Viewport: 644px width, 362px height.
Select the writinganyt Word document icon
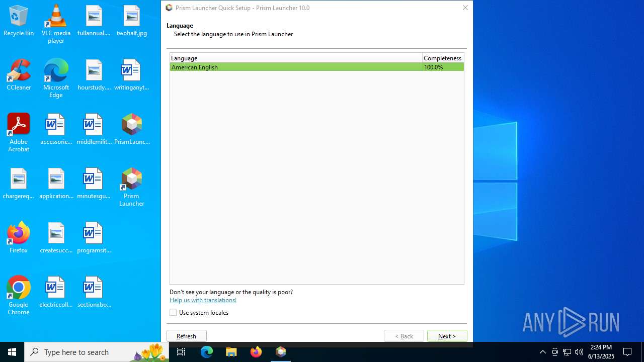coord(131,75)
